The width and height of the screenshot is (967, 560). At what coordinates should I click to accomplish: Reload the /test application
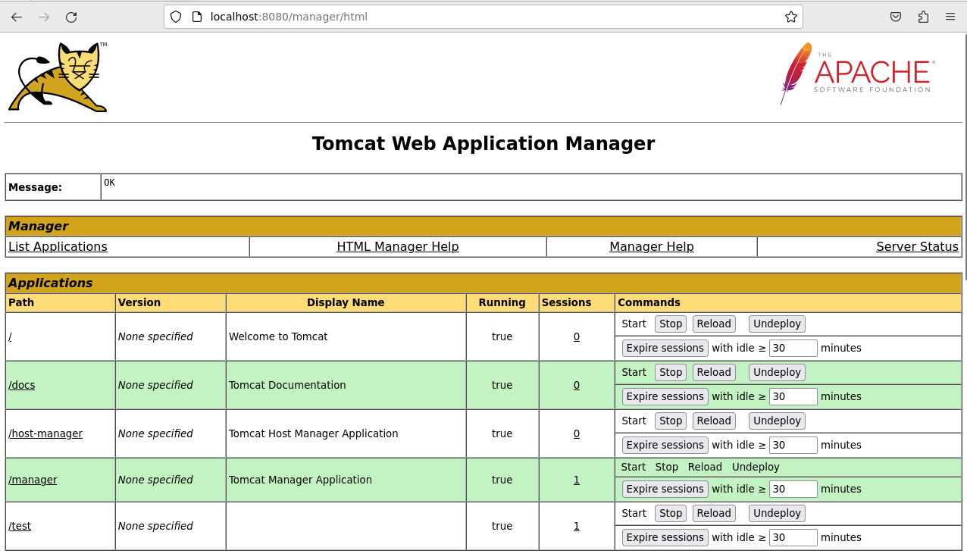click(714, 513)
